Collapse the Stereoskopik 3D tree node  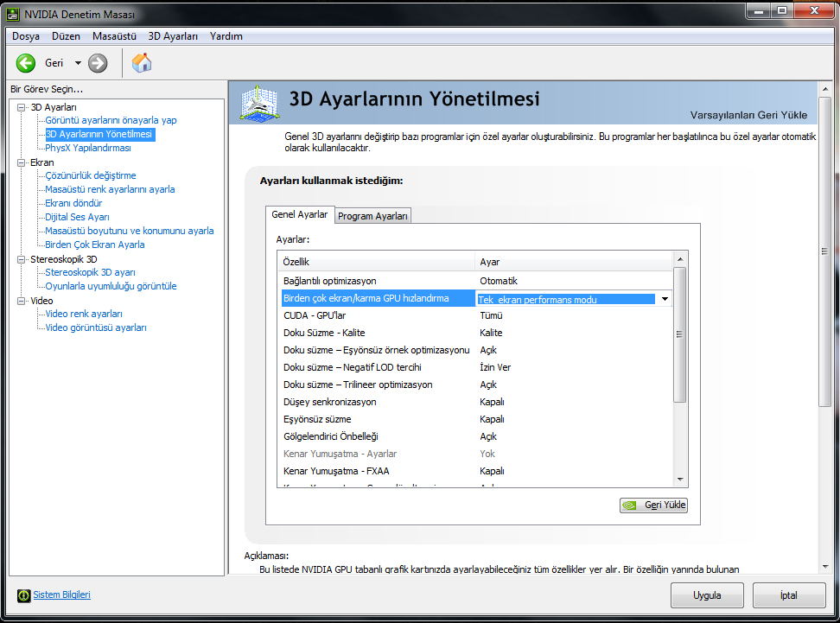[x=22, y=259]
